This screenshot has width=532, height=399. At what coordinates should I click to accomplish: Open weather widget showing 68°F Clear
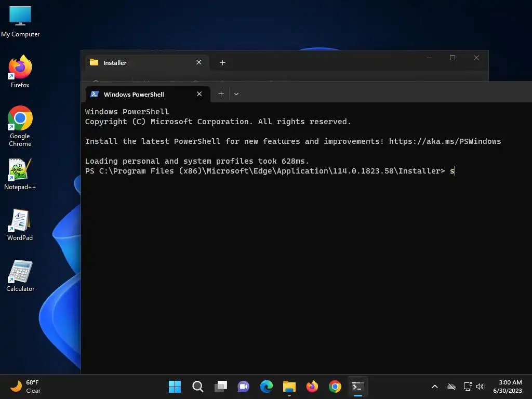[x=25, y=387]
